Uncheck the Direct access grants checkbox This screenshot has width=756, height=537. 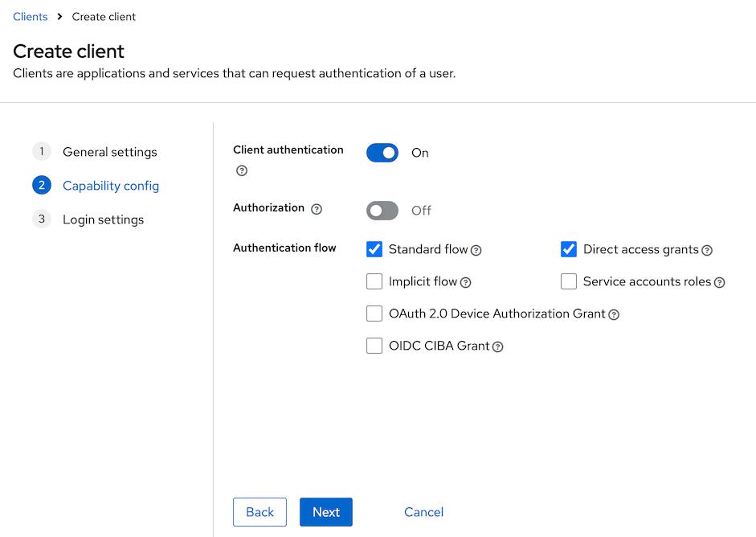tap(569, 249)
